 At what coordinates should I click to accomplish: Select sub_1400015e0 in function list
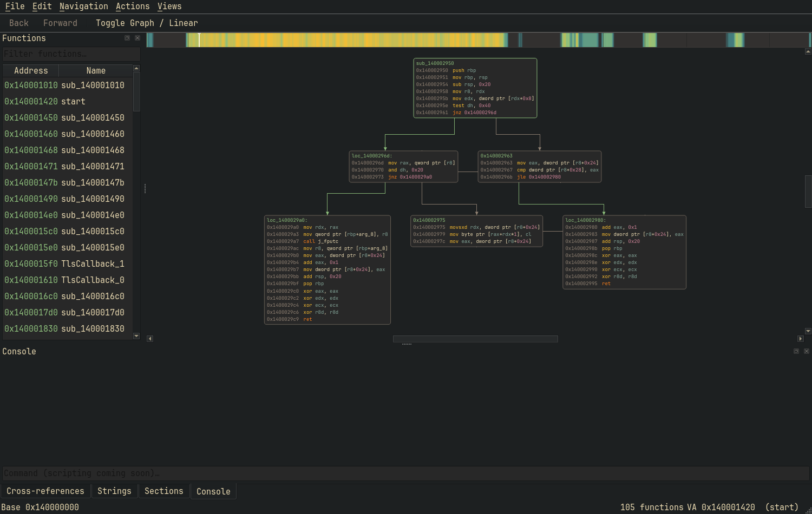click(x=68, y=248)
